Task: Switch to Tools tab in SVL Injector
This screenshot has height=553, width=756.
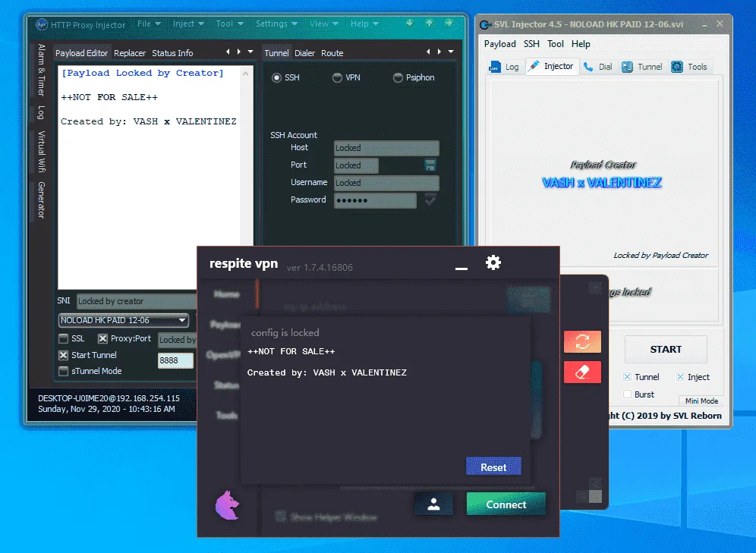Action: pos(689,67)
